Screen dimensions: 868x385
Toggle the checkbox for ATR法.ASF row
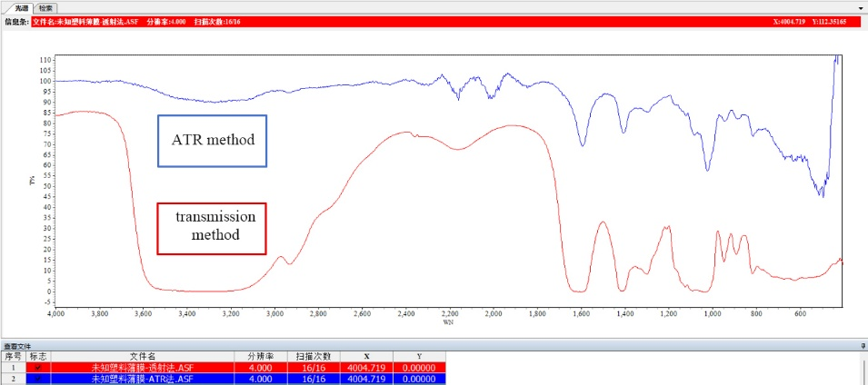(x=38, y=379)
